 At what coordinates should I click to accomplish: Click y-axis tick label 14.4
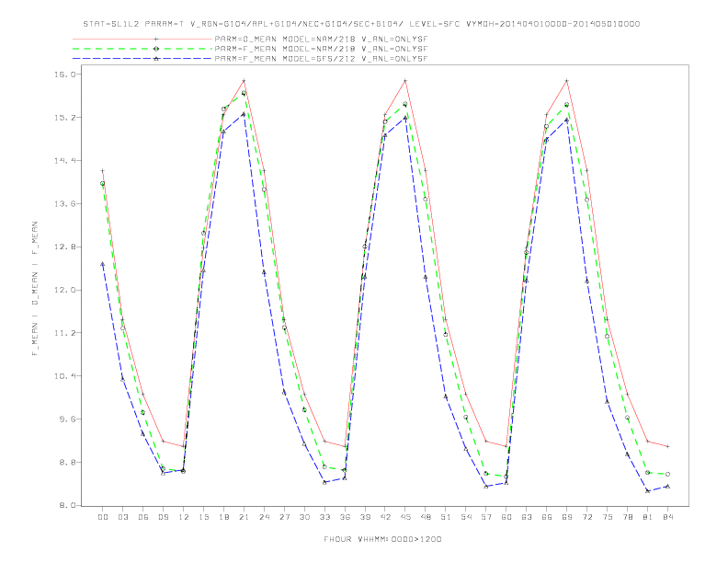coord(66,161)
